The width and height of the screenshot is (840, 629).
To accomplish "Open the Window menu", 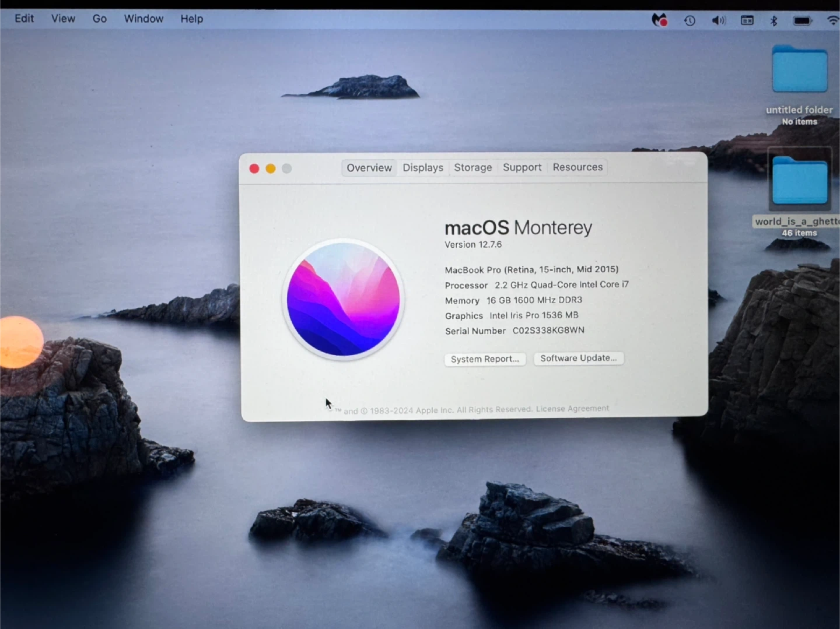I will [143, 19].
